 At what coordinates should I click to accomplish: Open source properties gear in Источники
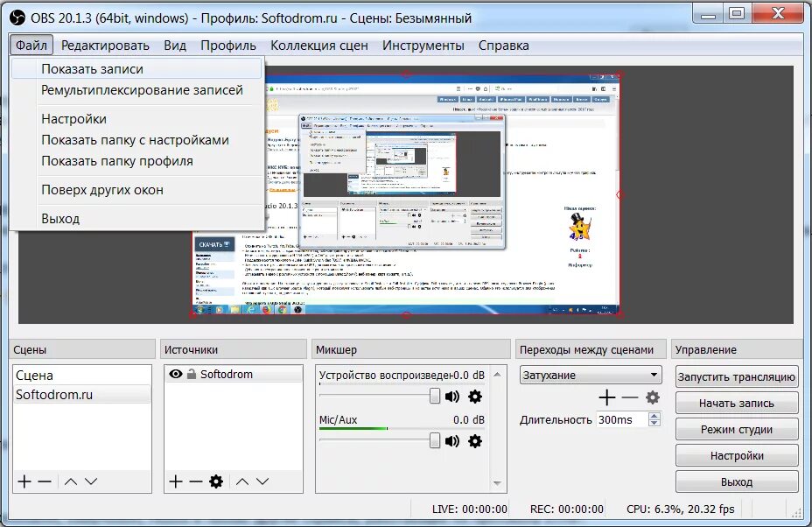(x=216, y=481)
